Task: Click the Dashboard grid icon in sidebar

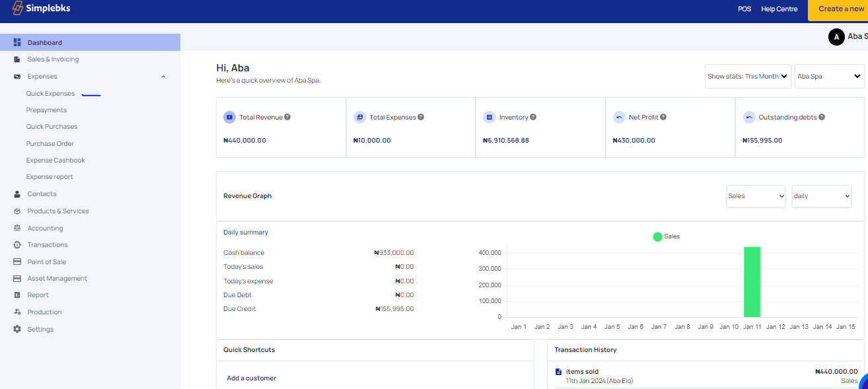Action: click(17, 42)
